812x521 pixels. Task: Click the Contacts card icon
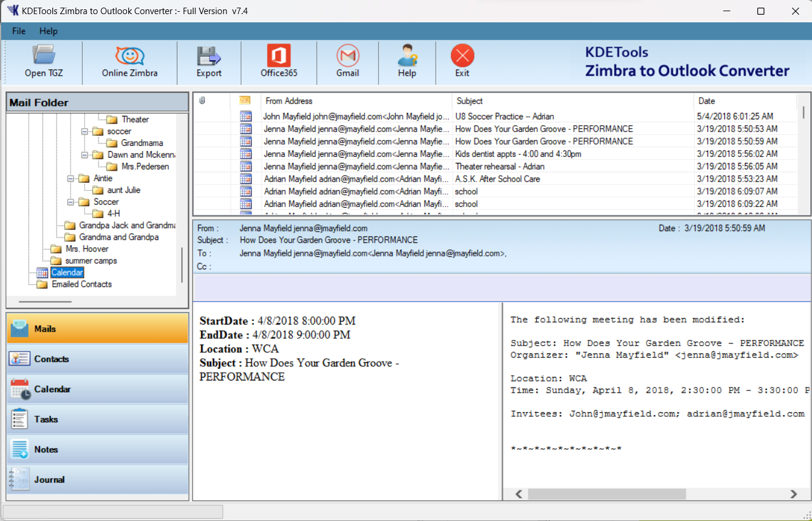point(19,359)
